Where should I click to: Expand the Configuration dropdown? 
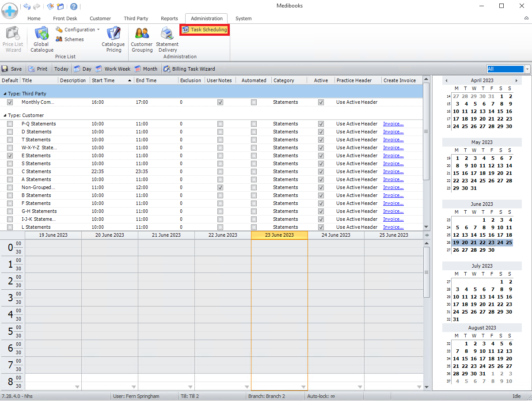[x=78, y=30]
